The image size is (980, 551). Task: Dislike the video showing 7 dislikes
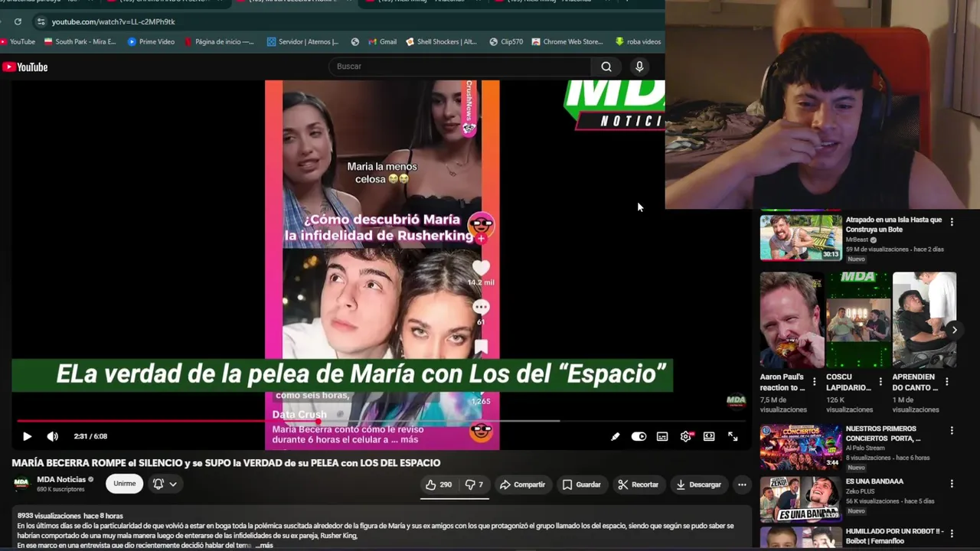(x=475, y=484)
